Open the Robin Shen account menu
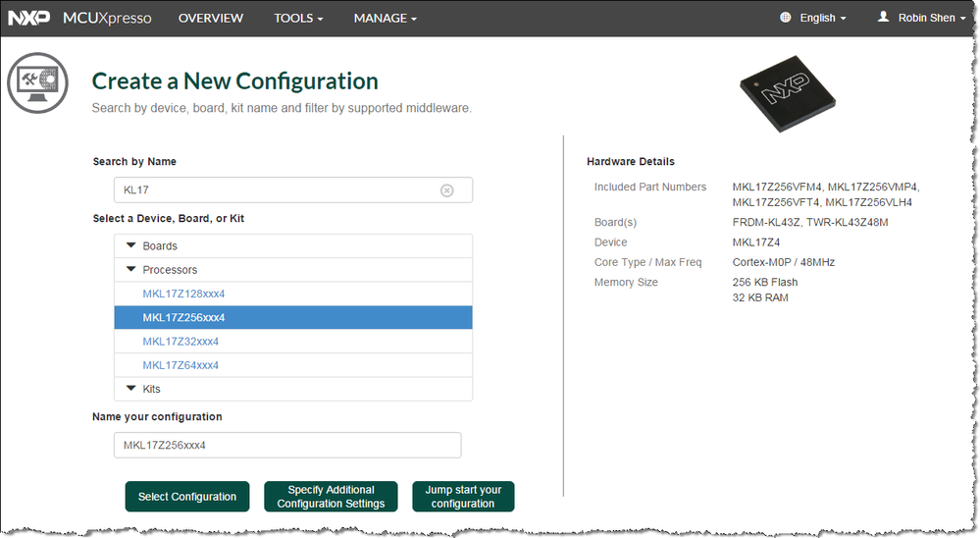The height and width of the screenshot is (538, 980). click(x=931, y=18)
